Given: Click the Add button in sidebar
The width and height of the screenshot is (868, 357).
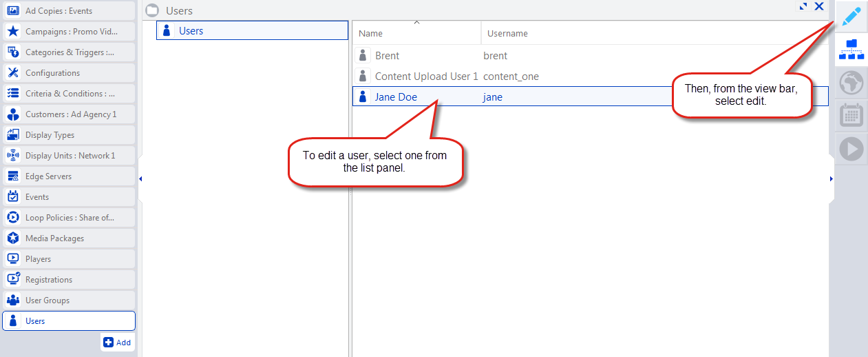Looking at the screenshot, I should [x=117, y=343].
